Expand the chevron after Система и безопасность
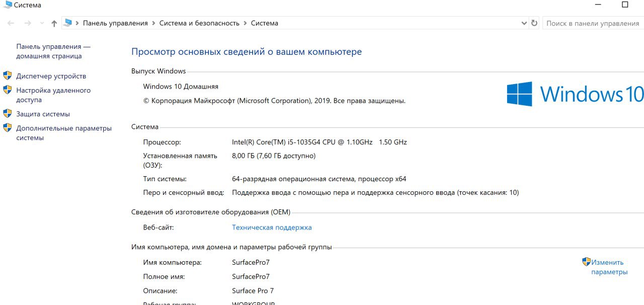Image resolution: width=644 pixels, height=305 pixels. (x=245, y=23)
